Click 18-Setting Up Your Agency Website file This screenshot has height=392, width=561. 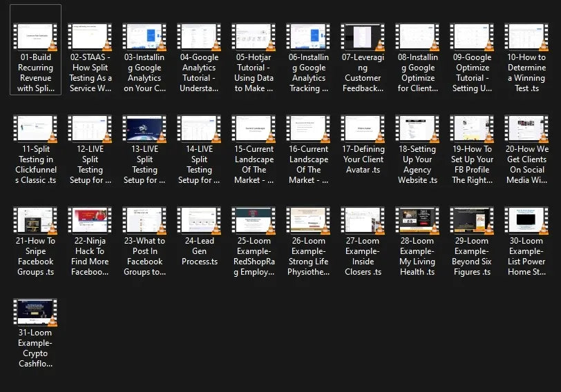click(417, 129)
